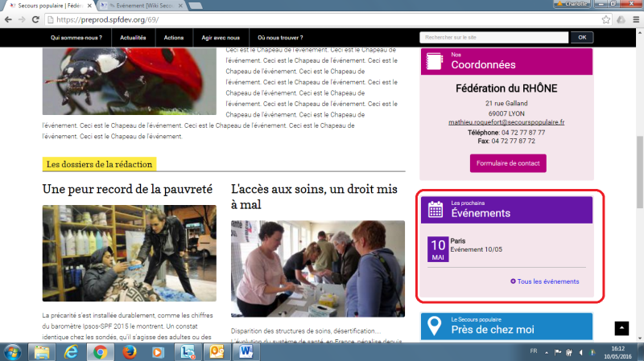644x361 pixels.
Task: Go forward with the browser forward arrow
Action: [x=22, y=19]
